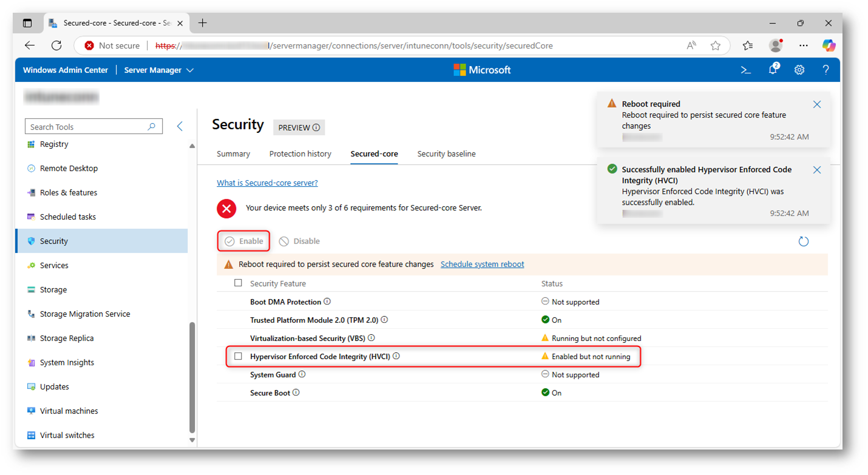Open the PowerShell console icon in header
Viewport: 868px width, 475px height.
[x=746, y=70]
